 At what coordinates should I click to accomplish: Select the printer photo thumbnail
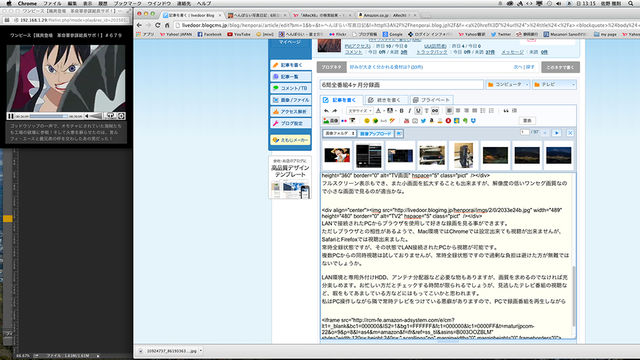[x=432, y=155]
